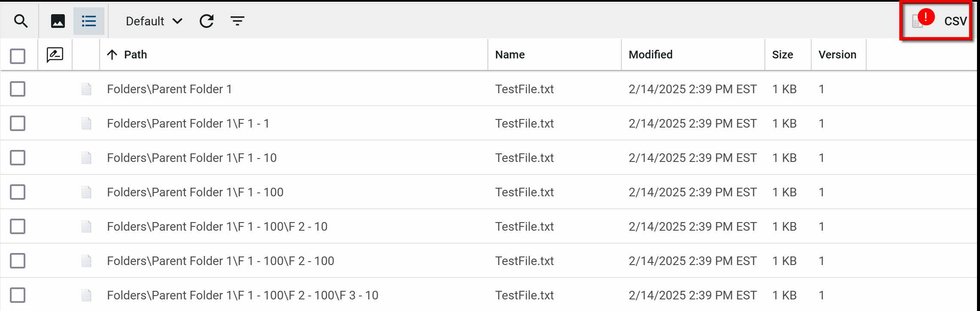
Task: Click the search magnifier icon
Action: tap(21, 21)
